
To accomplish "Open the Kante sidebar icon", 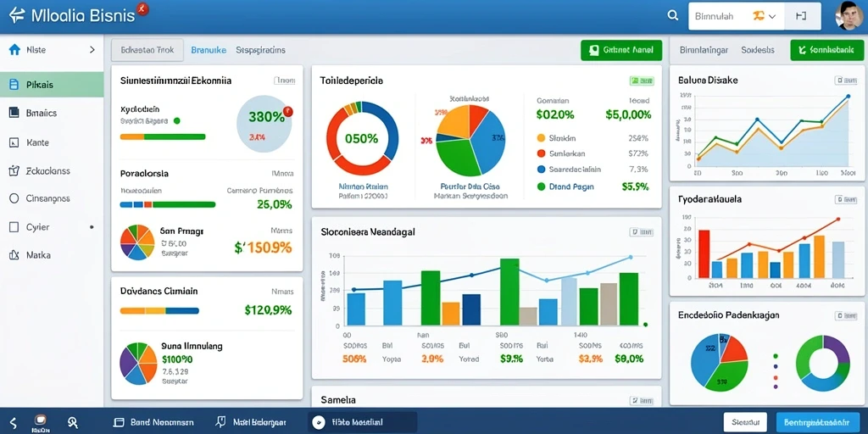I will point(14,142).
